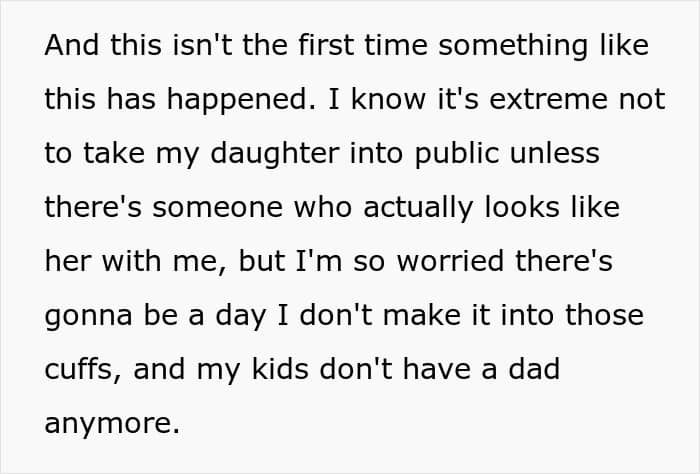Click the word "And" at paragraph start
700x474 pixels.
click(x=71, y=46)
